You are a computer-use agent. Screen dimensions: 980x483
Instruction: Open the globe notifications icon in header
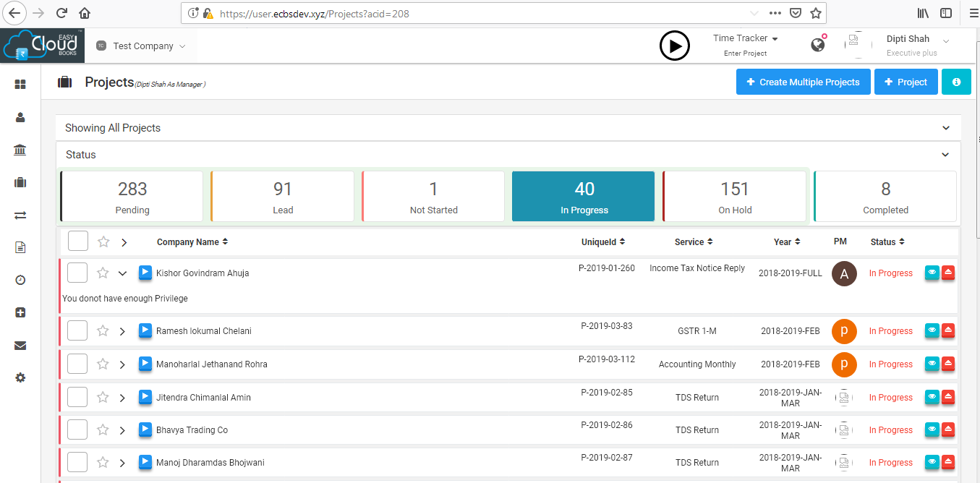click(817, 44)
